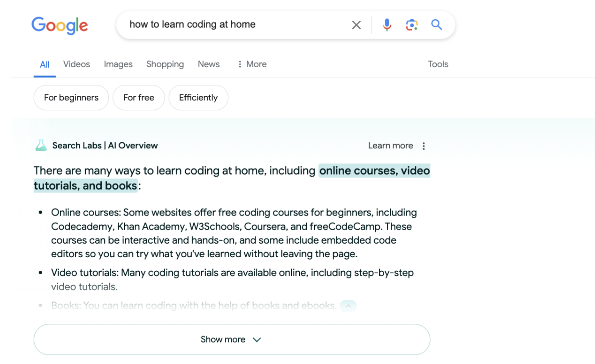Start voice search with microphone icon
Screen dimensions: 595x364
pos(387,25)
